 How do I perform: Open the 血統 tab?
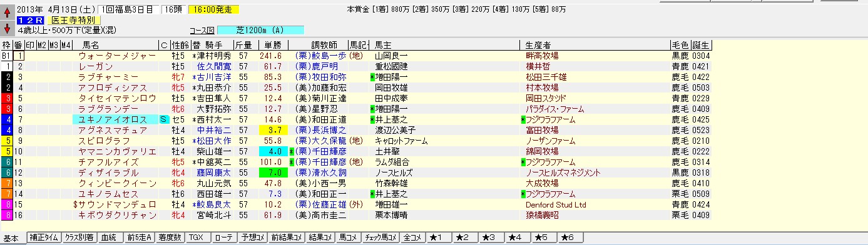pyautogui.click(x=110, y=238)
